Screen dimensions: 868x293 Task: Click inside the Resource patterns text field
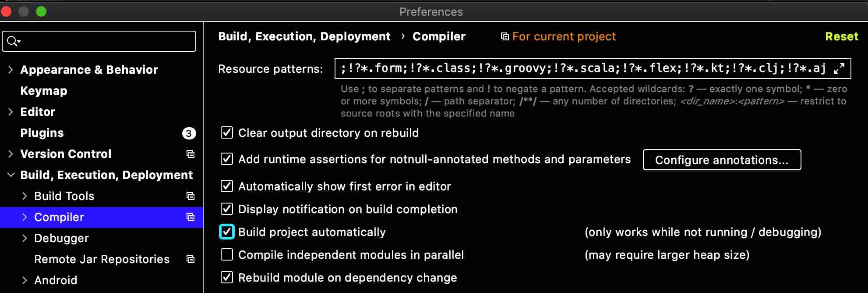coord(582,68)
